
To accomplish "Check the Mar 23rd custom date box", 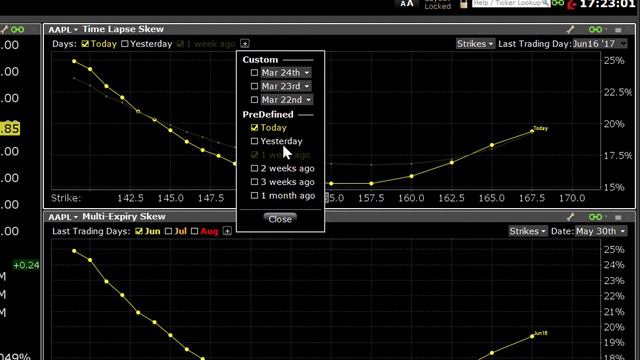I will (x=254, y=86).
